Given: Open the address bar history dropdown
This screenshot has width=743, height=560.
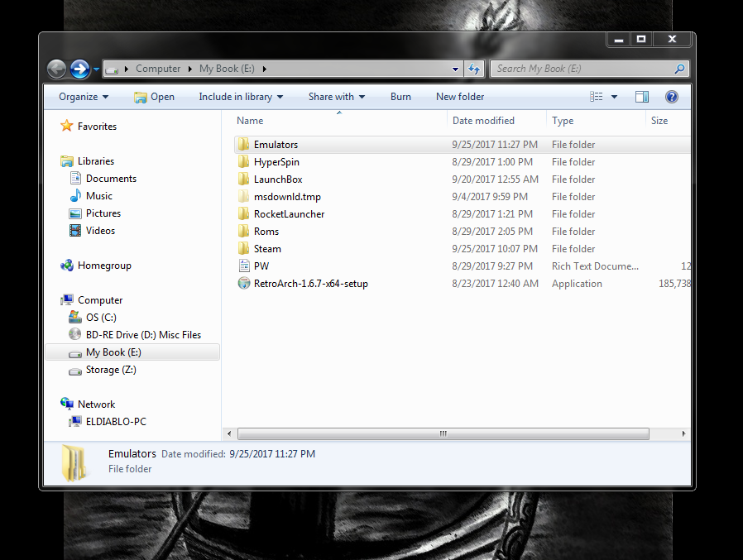Looking at the screenshot, I should point(455,69).
